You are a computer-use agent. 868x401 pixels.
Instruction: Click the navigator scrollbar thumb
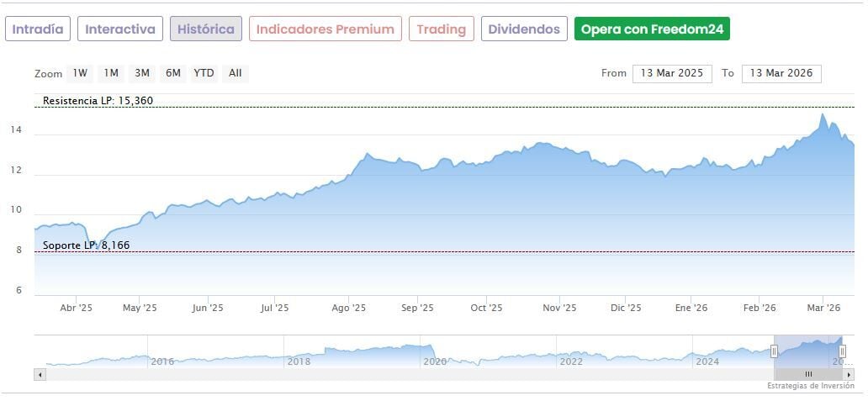pos(807,374)
